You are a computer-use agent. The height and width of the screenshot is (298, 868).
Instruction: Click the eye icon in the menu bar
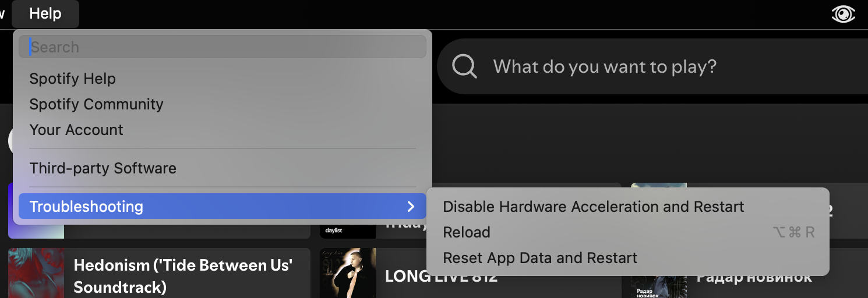[843, 14]
